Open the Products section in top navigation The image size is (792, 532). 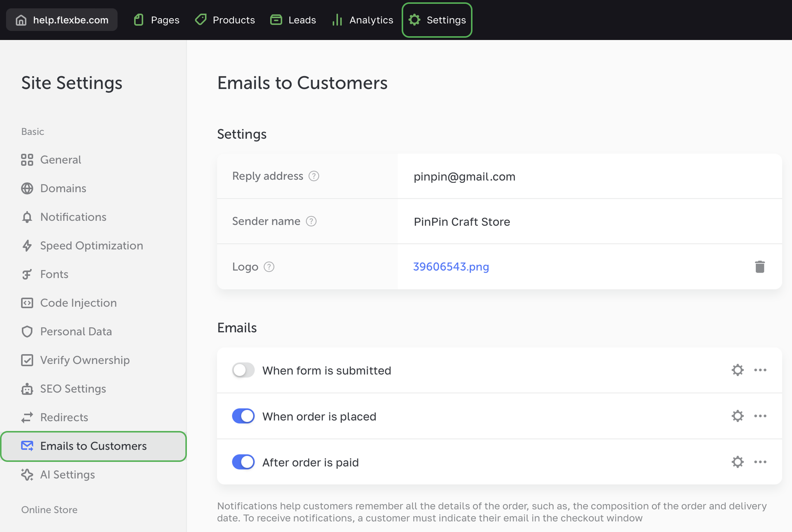click(225, 20)
